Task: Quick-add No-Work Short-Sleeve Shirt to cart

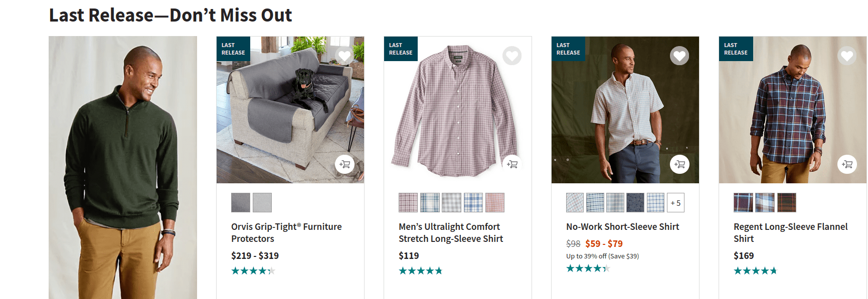Action: [679, 164]
